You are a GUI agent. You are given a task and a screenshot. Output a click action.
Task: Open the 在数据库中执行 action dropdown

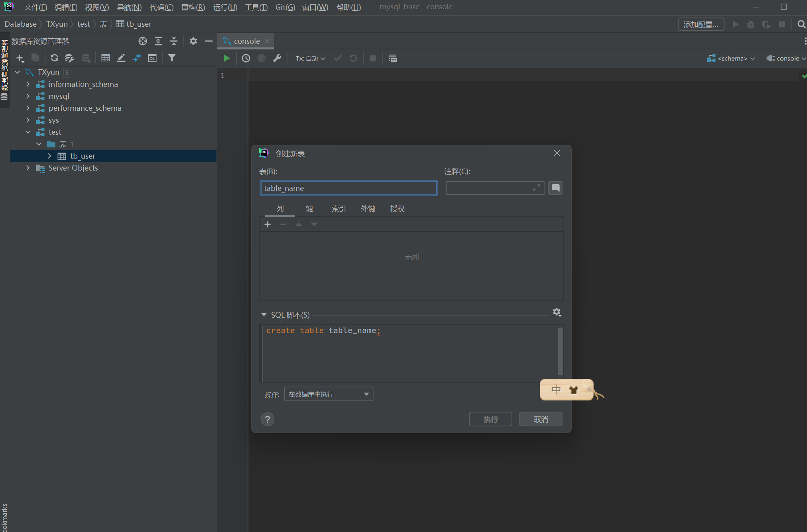click(329, 394)
